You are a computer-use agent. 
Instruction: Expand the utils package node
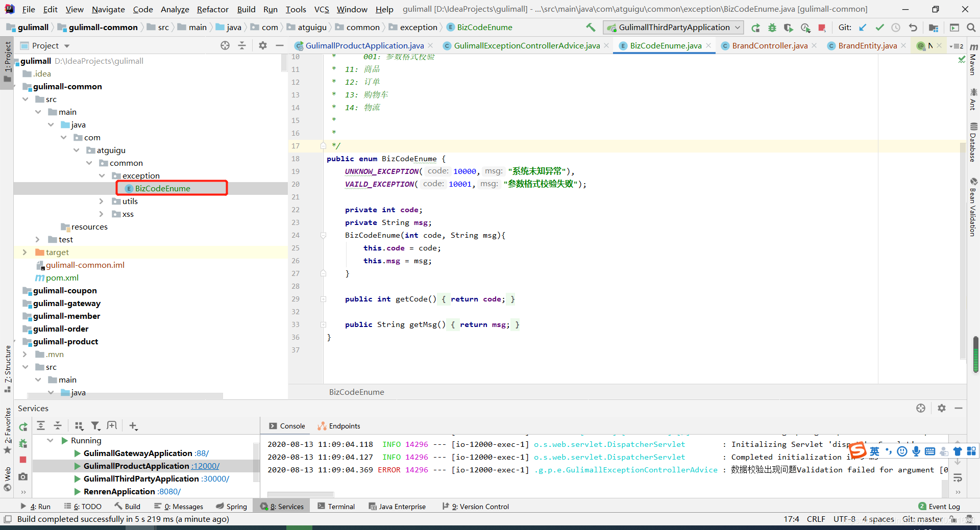102,201
